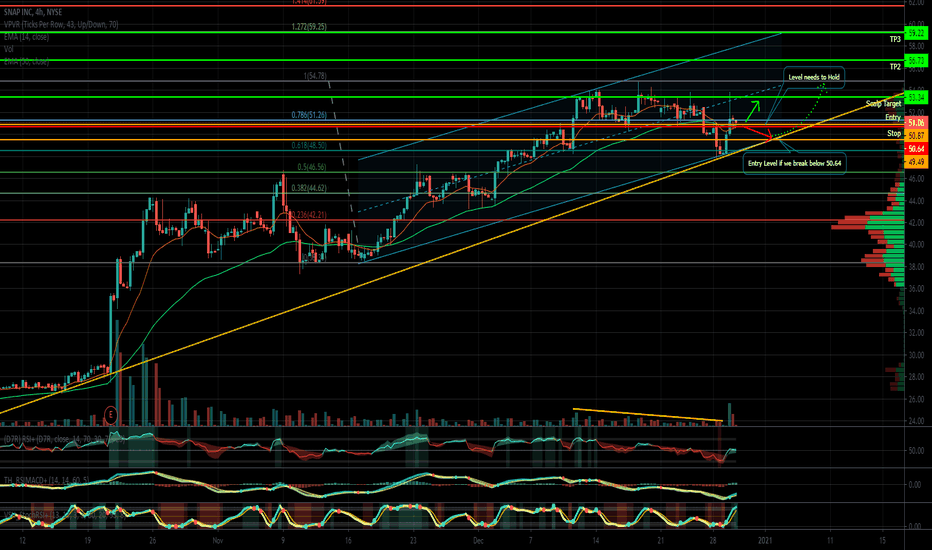Click the Stop line label
This screenshot has width=932, height=550.
tap(894, 133)
